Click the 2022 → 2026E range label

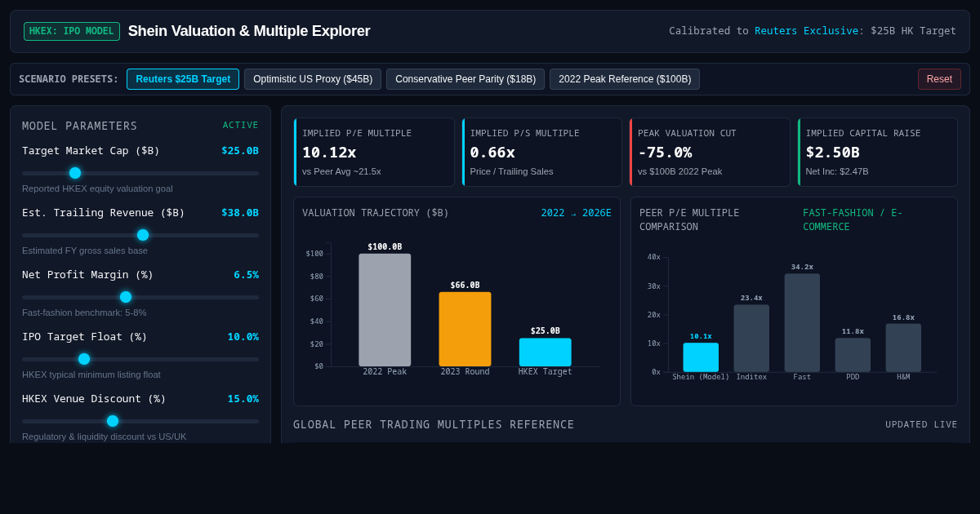point(576,213)
